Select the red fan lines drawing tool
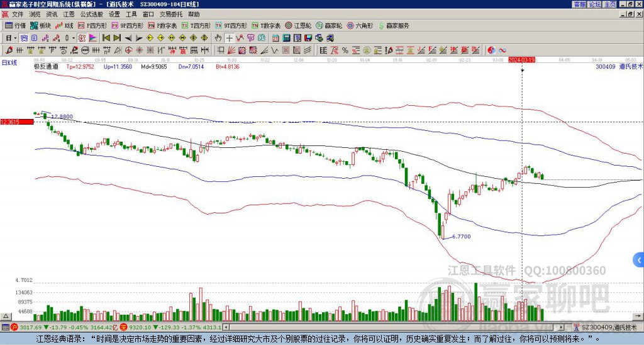The height and width of the screenshot is (345, 644). tap(231, 50)
